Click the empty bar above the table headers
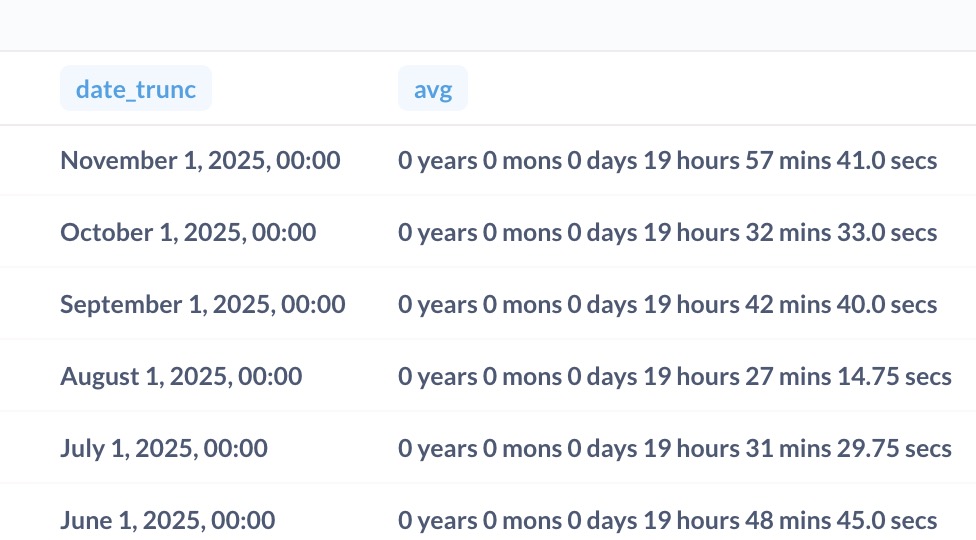 (x=488, y=25)
